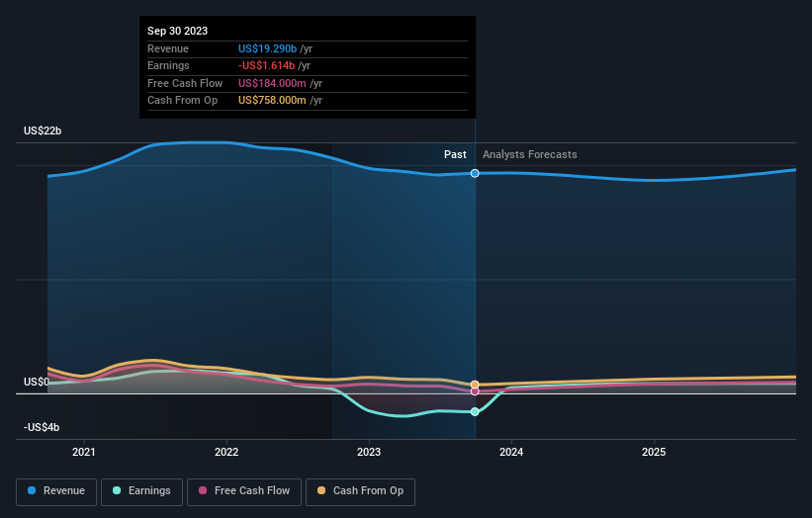Screen dimensions: 812x518
Task: Click the Sep 30 2023 tooltip date
Action: [x=178, y=31]
